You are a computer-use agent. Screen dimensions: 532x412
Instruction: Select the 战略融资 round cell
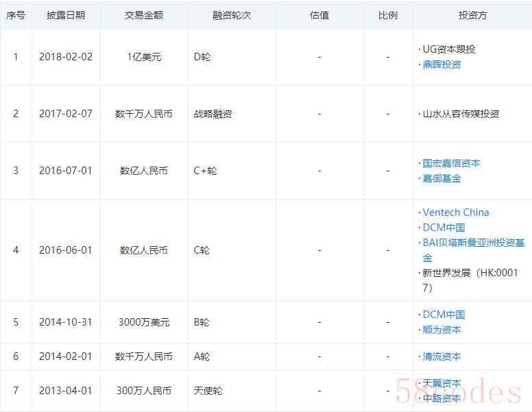[x=213, y=114]
